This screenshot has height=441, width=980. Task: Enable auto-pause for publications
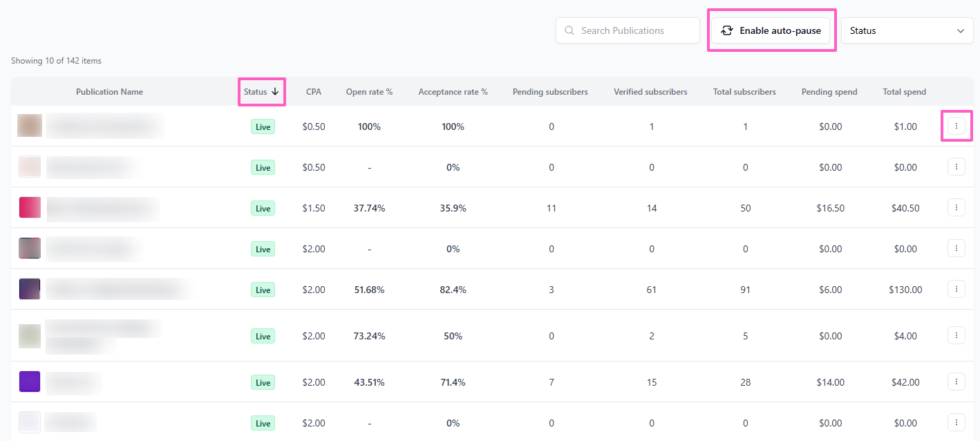(x=771, y=30)
